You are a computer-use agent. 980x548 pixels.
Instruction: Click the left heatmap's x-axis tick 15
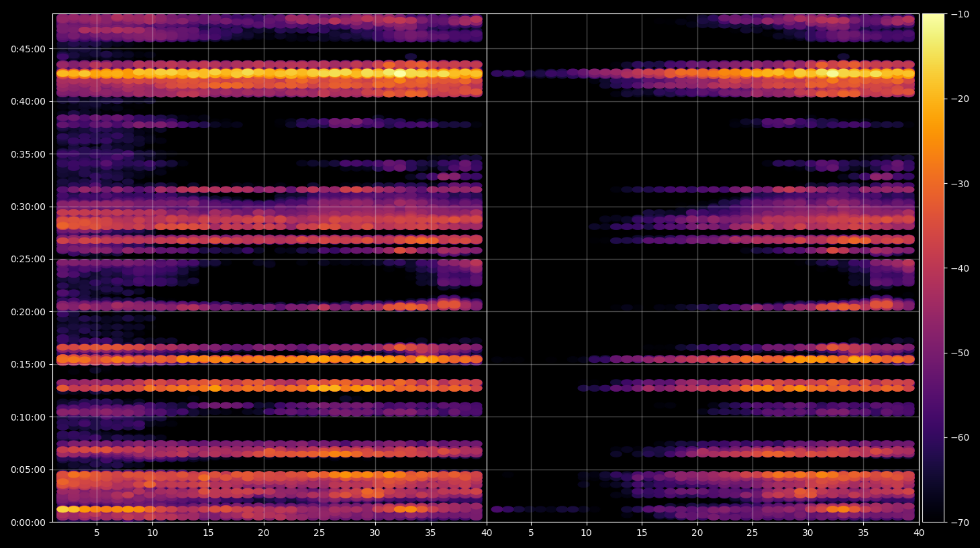click(x=208, y=533)
